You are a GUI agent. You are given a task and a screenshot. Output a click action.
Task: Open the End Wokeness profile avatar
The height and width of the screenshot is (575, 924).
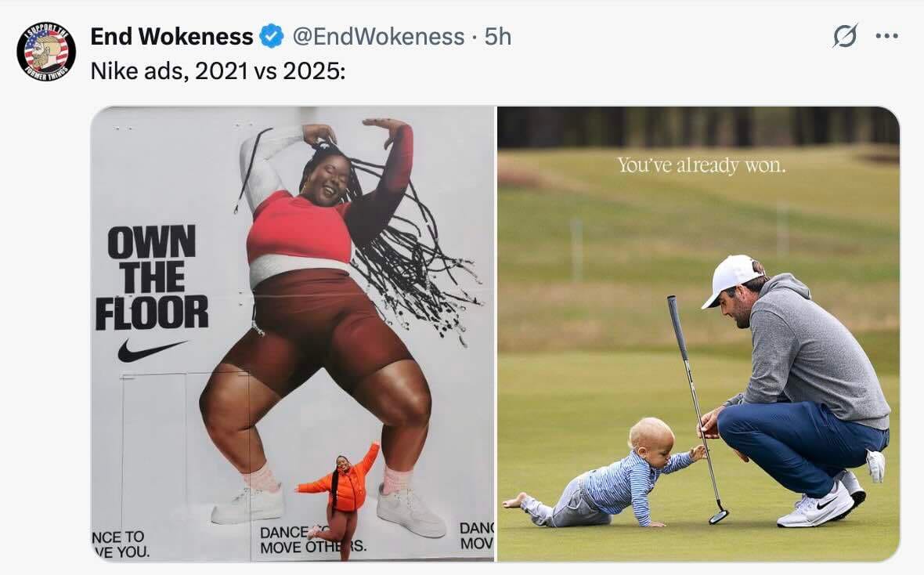tap(46, 52)
